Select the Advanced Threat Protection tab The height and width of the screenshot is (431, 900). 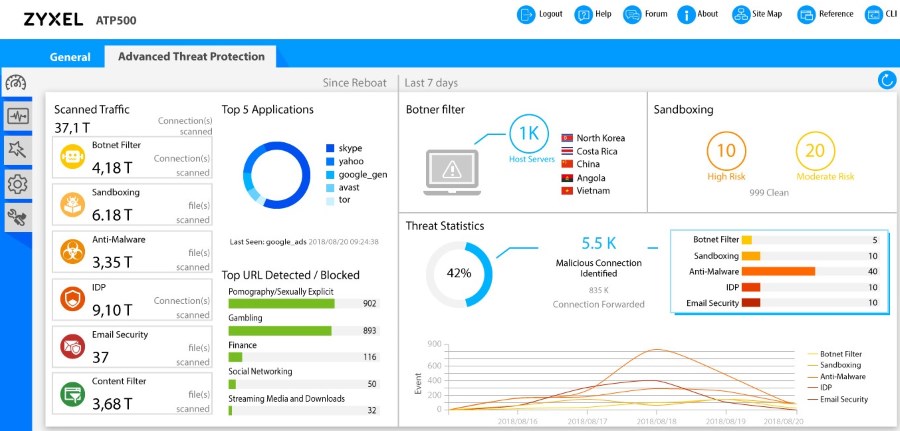[x=191, y=57]
